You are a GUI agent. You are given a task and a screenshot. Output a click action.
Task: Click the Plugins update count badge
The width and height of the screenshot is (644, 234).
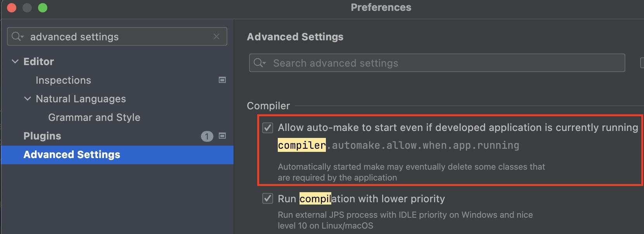(207, 136)
